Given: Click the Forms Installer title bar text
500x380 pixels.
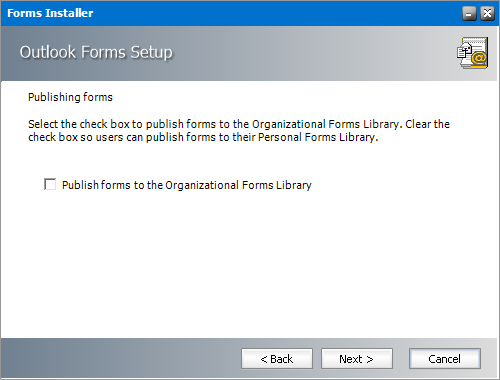Looking at the screenshot, I should tap(50, 13).
